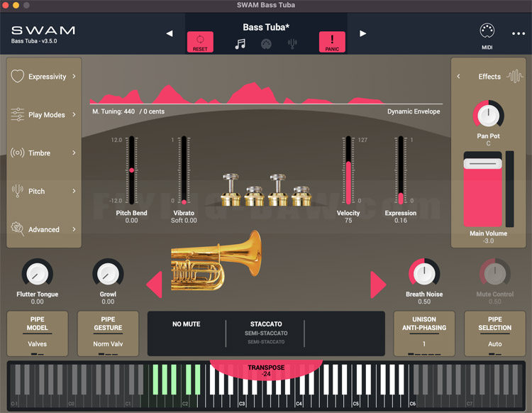Open the Effects panel tab
This screenshot has width=532, height=413.
point(489,77)
